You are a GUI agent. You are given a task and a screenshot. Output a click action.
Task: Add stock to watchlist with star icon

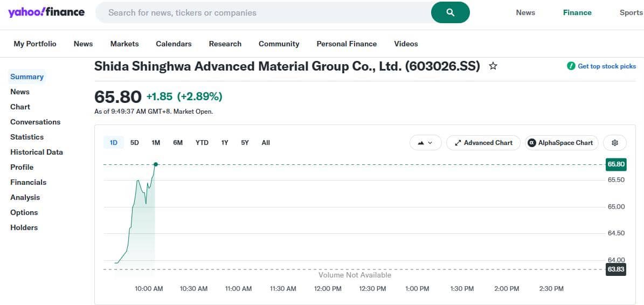tap(493, 66)
